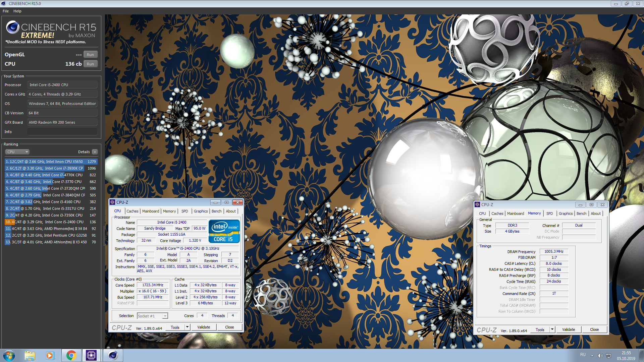
Task: Open Graphics tab in left CPU-Z
Action: point(201,211)
